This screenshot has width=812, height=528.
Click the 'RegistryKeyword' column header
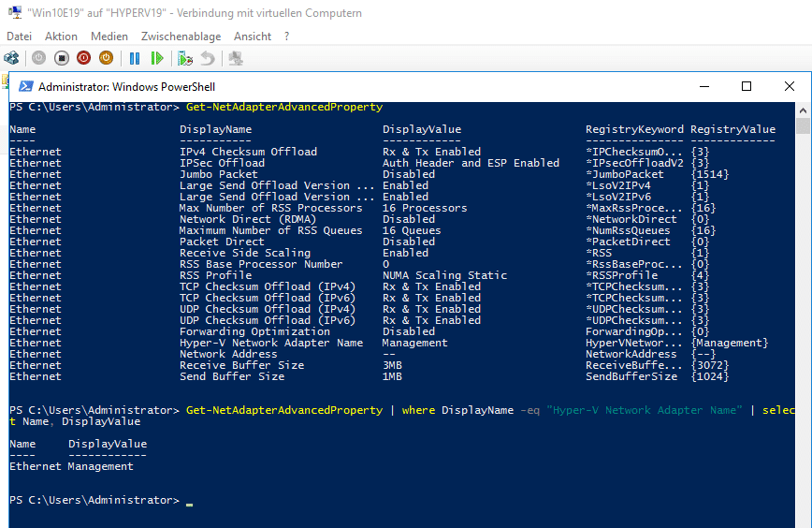[x=634, y=129]
